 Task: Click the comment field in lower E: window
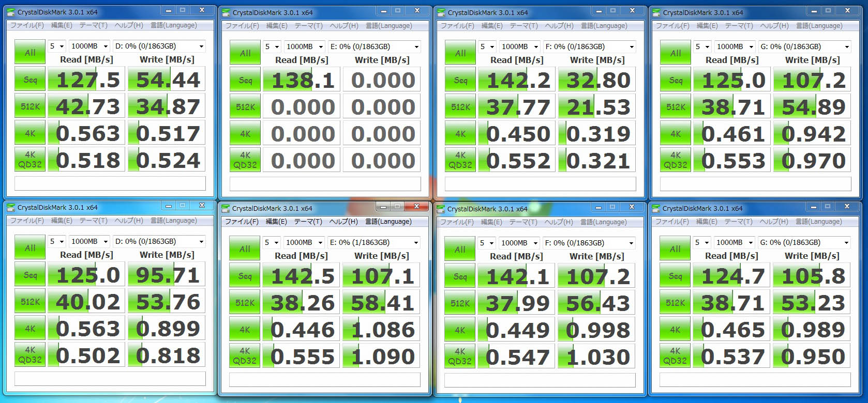[x=325, y=380]
